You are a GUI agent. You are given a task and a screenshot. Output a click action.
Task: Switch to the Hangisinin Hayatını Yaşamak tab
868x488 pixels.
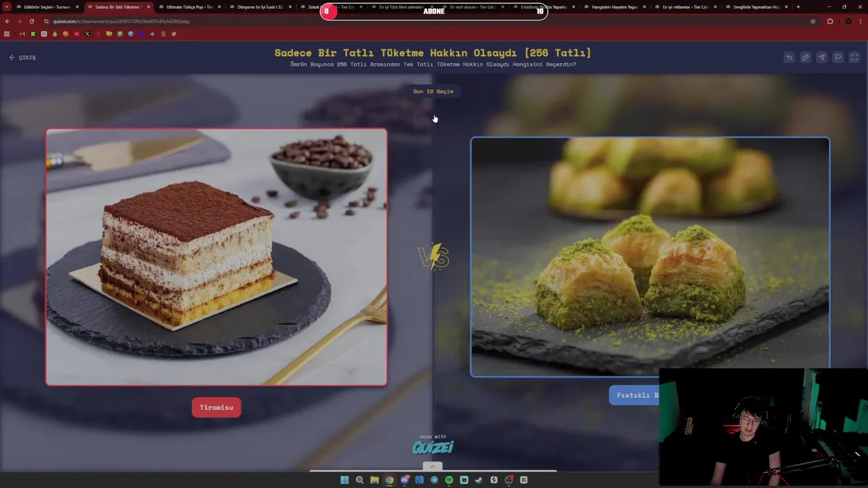[x=614, y=7]
